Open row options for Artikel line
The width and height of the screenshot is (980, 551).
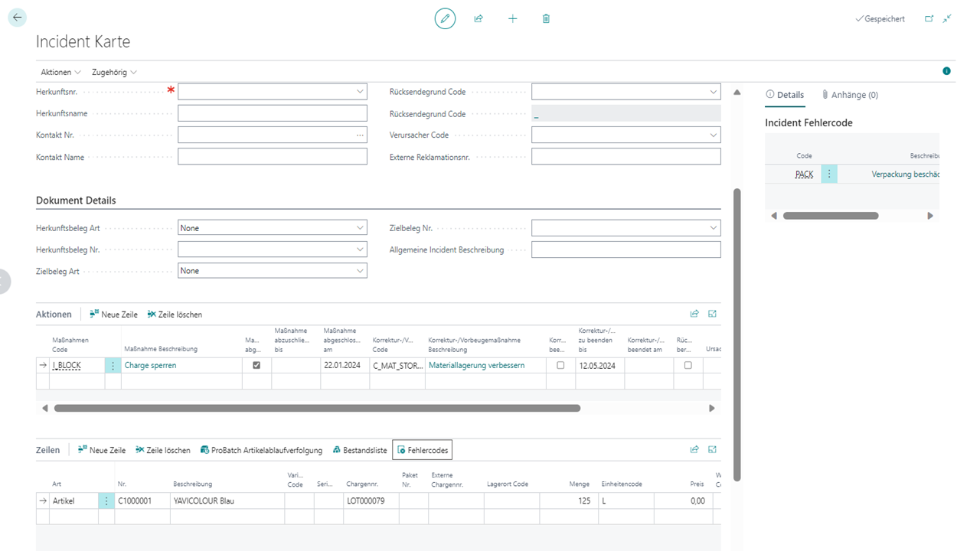106,501
